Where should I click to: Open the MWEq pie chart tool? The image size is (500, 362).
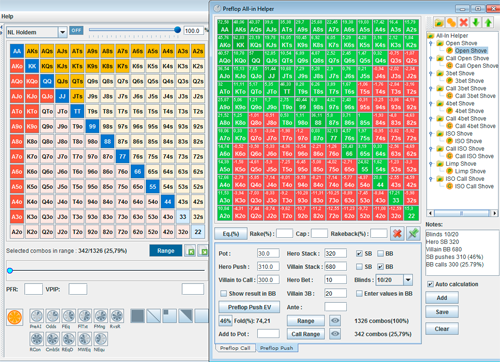[x=84, y=339]
